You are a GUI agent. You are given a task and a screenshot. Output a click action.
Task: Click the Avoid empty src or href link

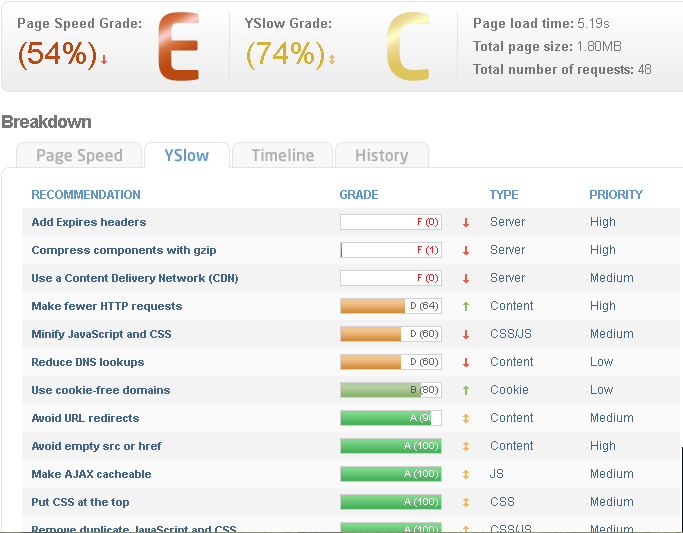[96, 446]
